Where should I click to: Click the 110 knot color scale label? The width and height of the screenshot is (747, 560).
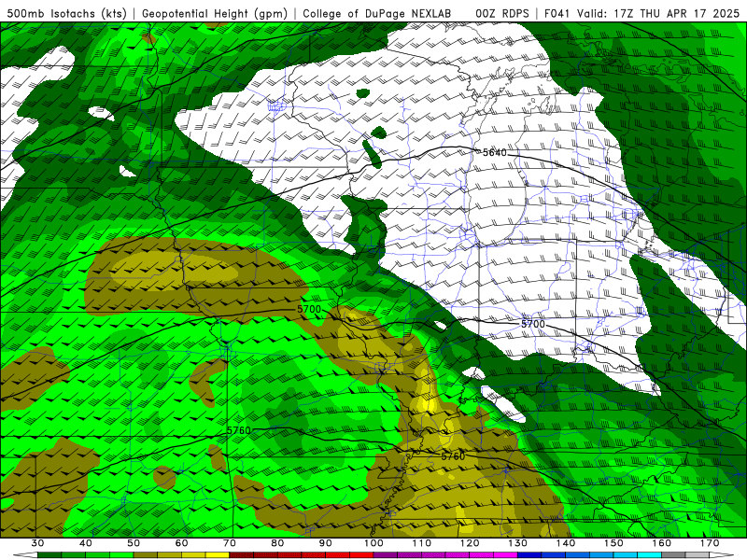[x=422, y=543]
